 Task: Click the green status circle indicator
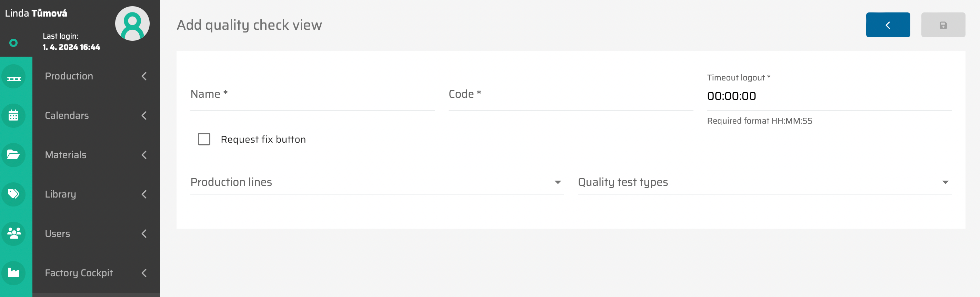click(x=13, y=43)
